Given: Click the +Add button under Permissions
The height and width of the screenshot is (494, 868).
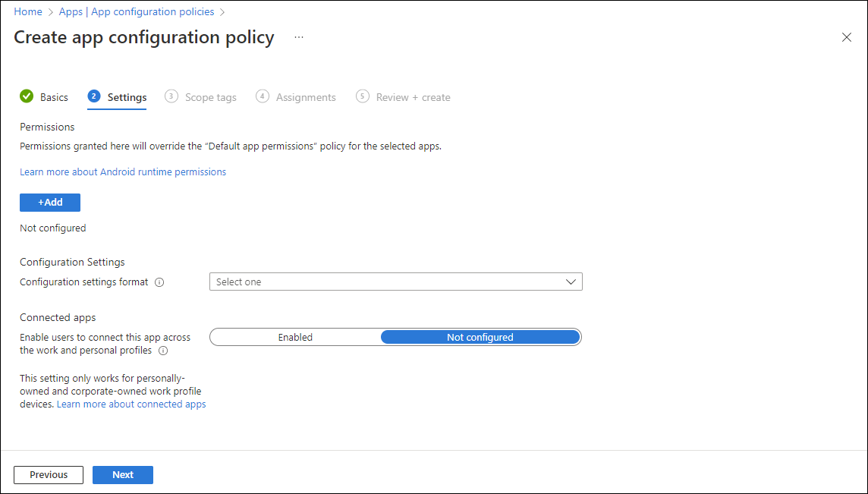Looking at the screenshot, I should (49, 202).
